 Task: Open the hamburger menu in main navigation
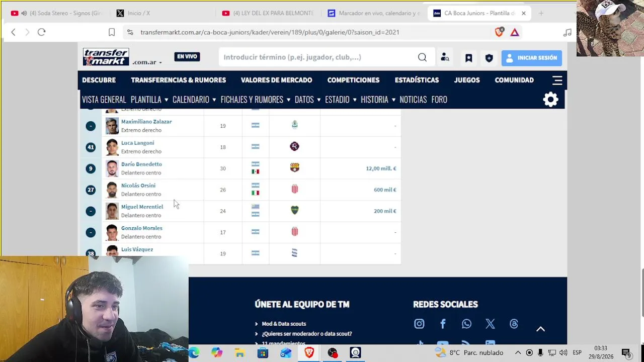pos(557,80)
